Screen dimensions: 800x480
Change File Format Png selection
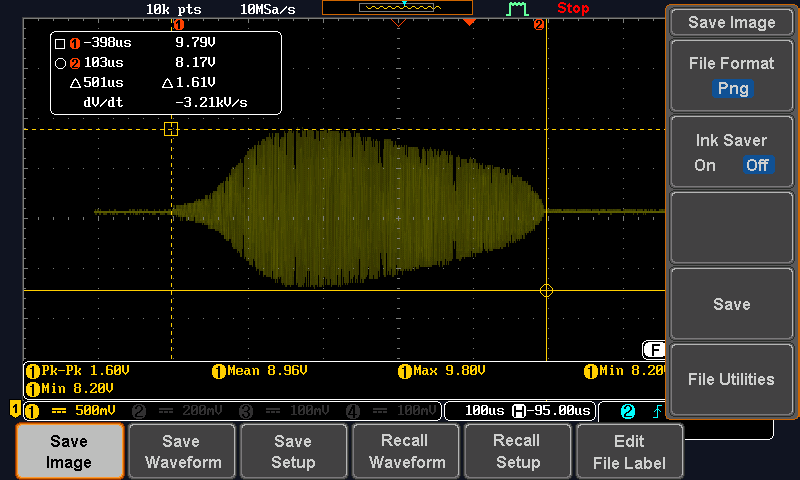[731, 88]
